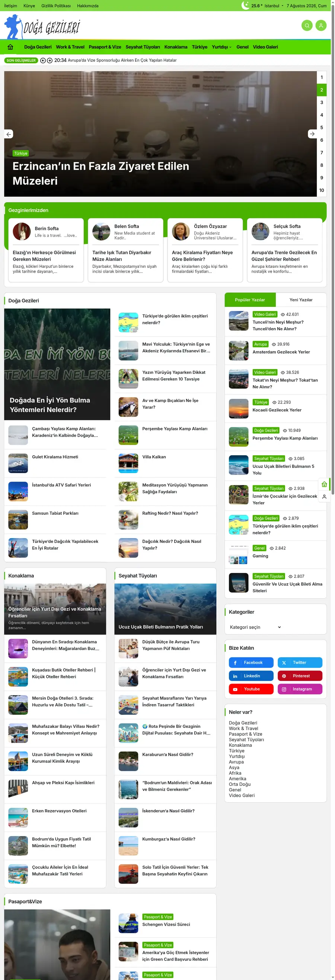Open the Gizlilik Politikası top link
Screen dimensions: 335x980
pyautogui.click(x=56, y=6)
